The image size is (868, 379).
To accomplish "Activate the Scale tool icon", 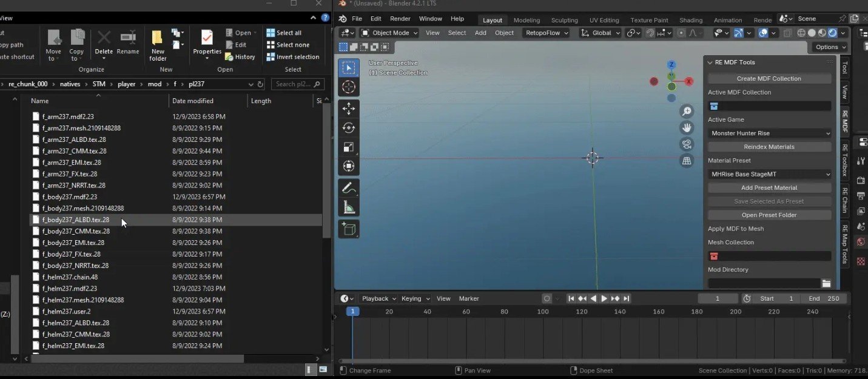I will pos(349,147).
